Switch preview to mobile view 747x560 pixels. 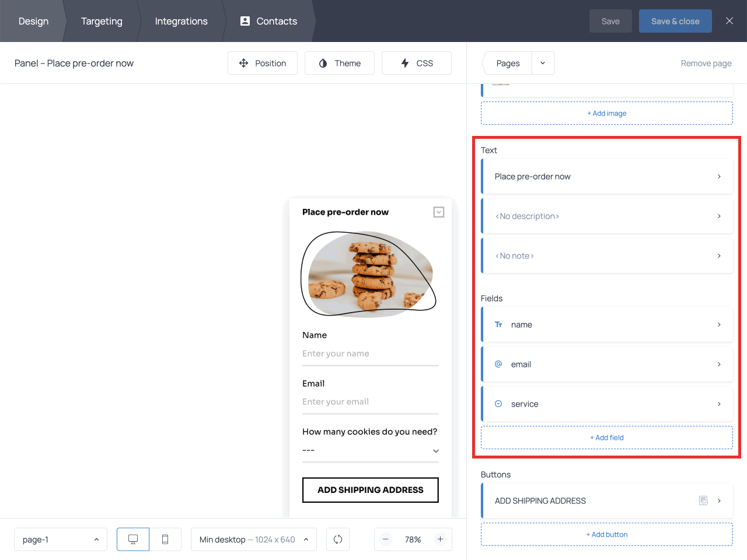(x=165, y=539)
